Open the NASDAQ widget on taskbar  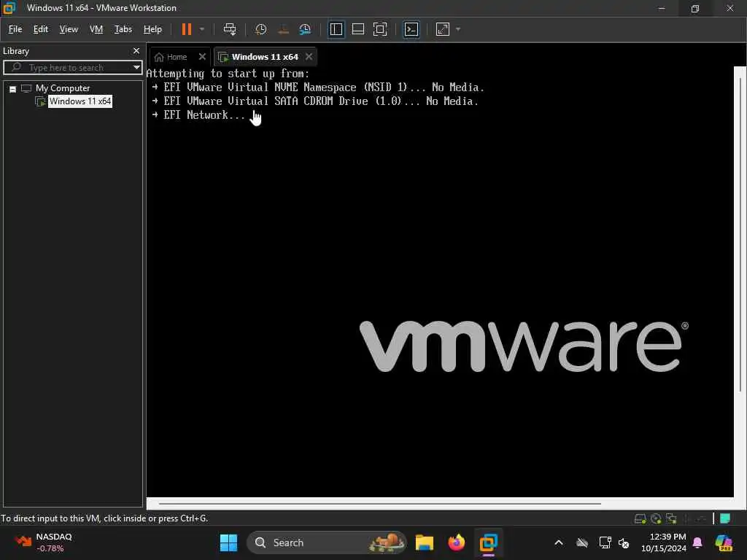(44, 542)
